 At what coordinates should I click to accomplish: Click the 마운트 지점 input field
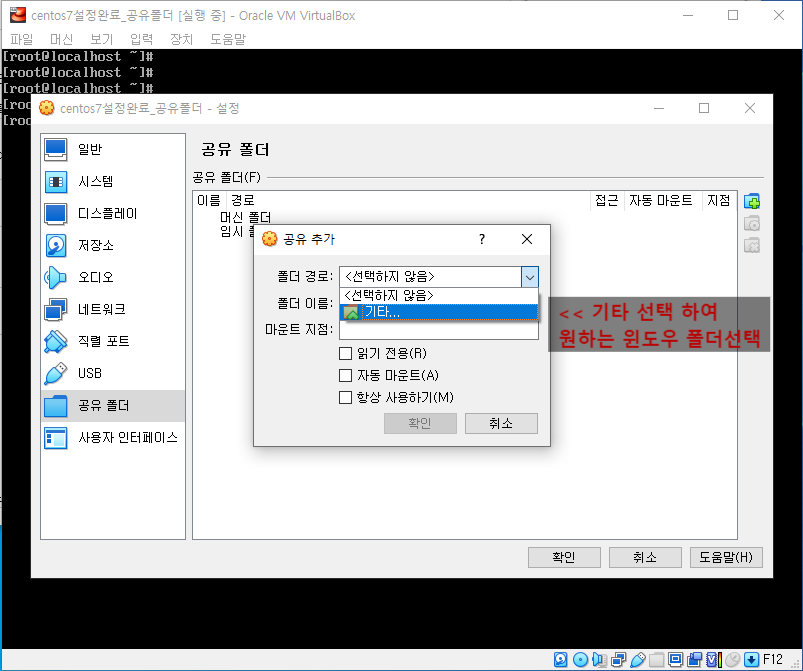click(439, 329)
